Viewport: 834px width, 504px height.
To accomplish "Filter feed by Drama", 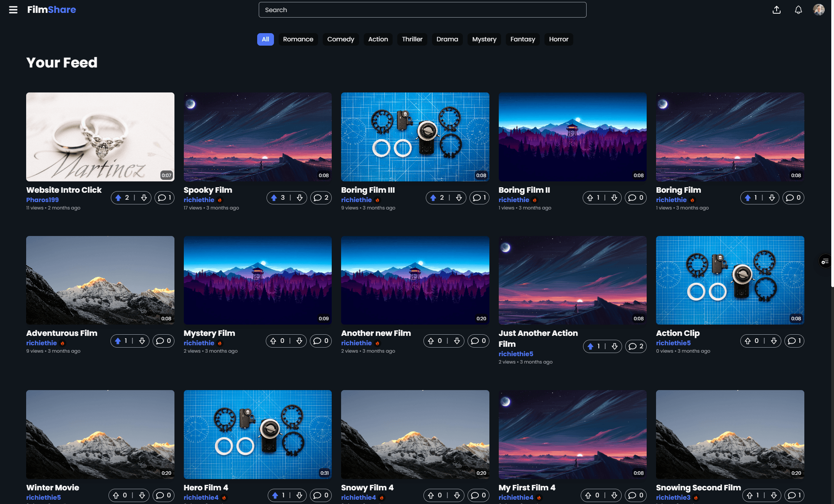I will tap(447, 39).
